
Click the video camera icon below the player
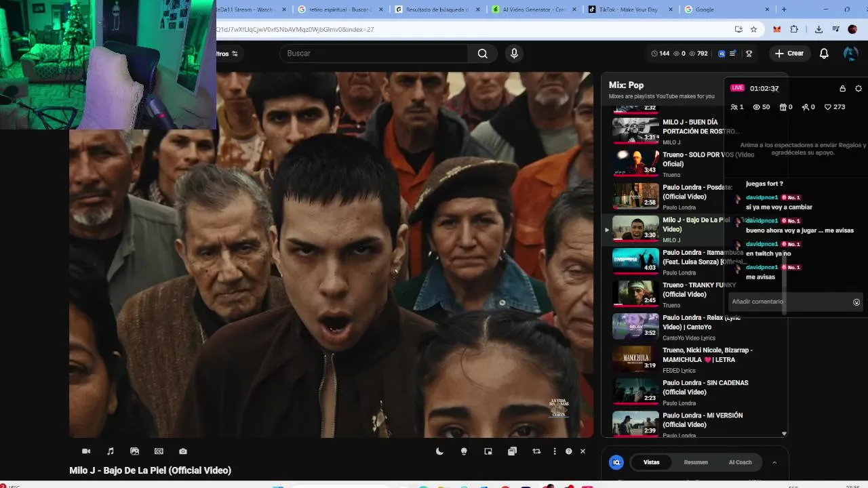coord(86,451)
